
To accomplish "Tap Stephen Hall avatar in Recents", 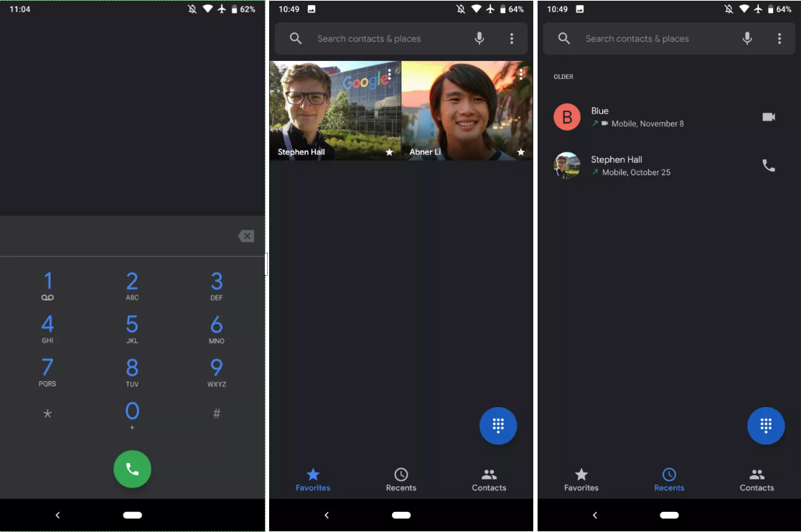I will pos(567,166).
